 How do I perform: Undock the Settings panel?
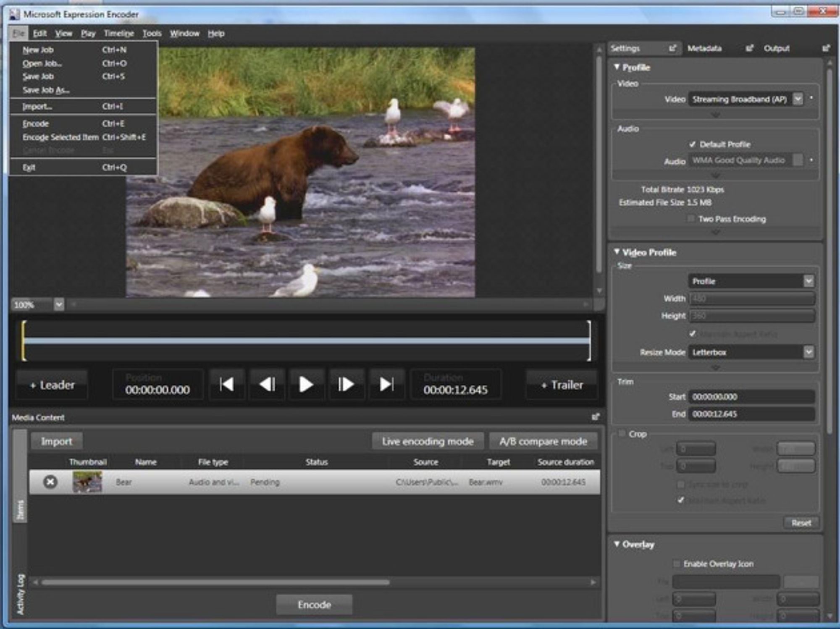point(672,48)
